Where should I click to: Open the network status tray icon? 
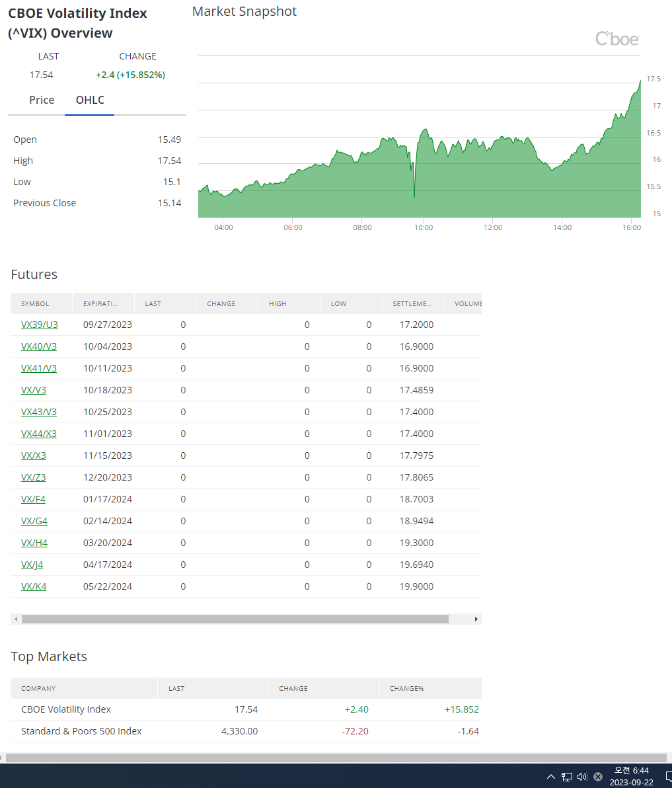(567, 777)
